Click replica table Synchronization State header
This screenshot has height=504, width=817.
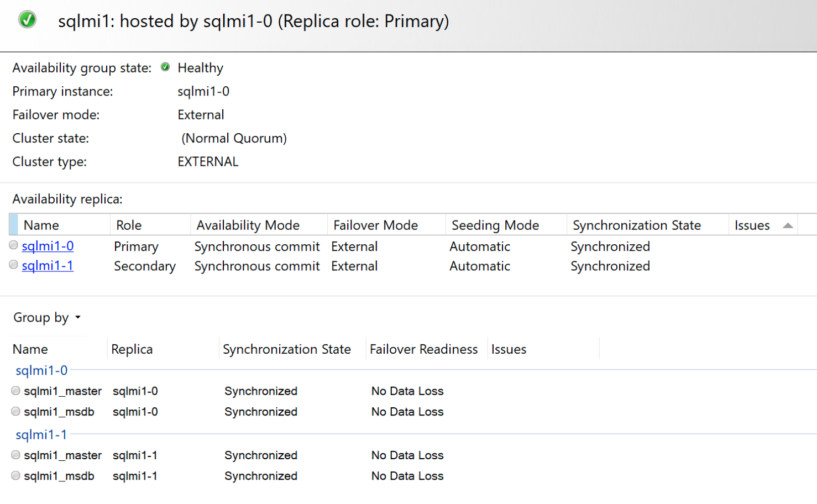[636, 225]
